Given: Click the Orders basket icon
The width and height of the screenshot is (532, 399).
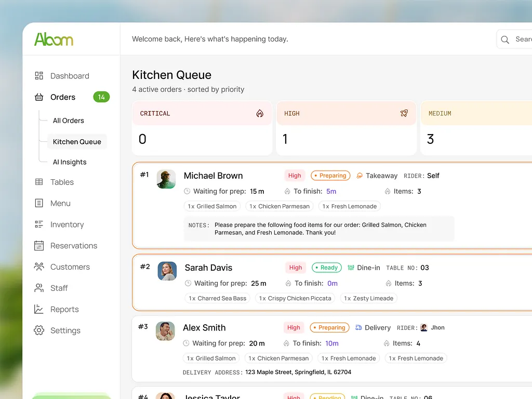Looking at the screenshot, I should point(39,97).
